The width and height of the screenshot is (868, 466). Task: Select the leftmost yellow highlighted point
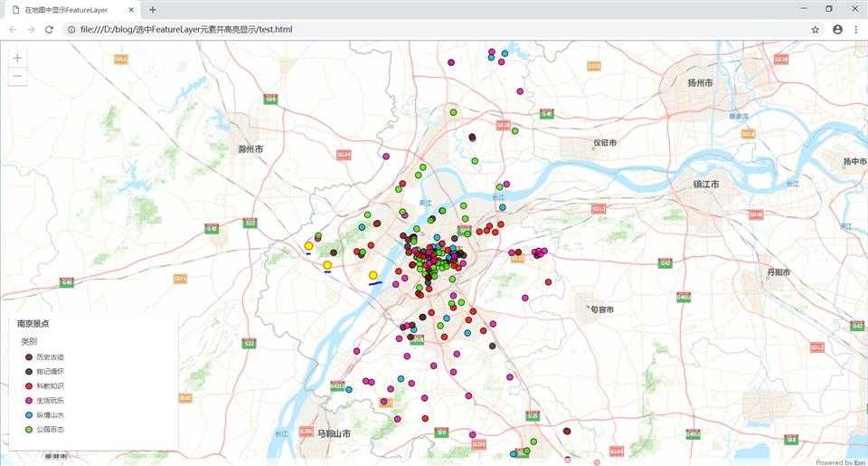pyautogui.click(x=309, y=246)
